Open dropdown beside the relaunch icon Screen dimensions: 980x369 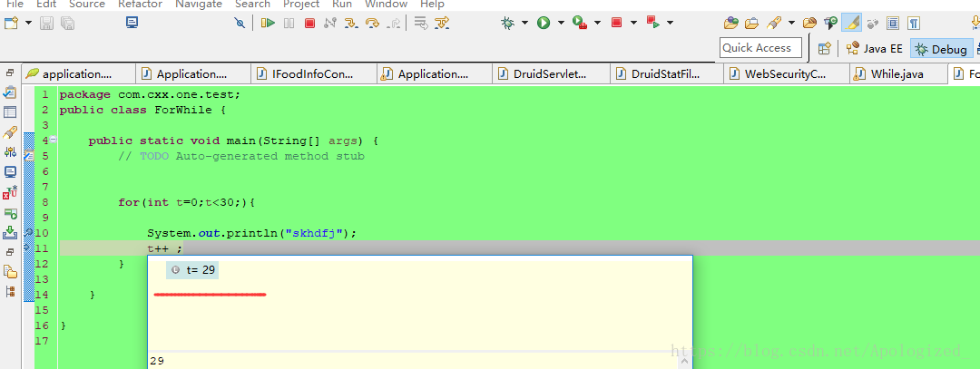click(670, 23)
